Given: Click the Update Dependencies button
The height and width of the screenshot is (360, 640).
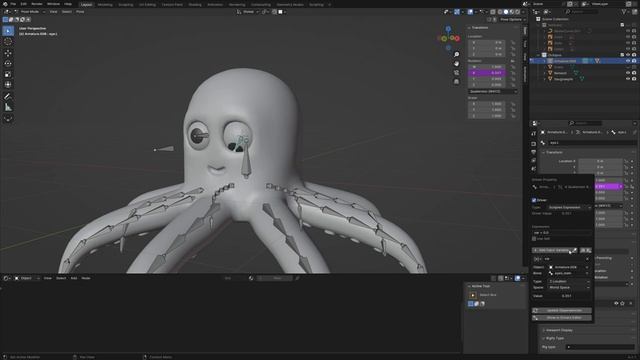Looking at the screenshot, I should [562, 311].
